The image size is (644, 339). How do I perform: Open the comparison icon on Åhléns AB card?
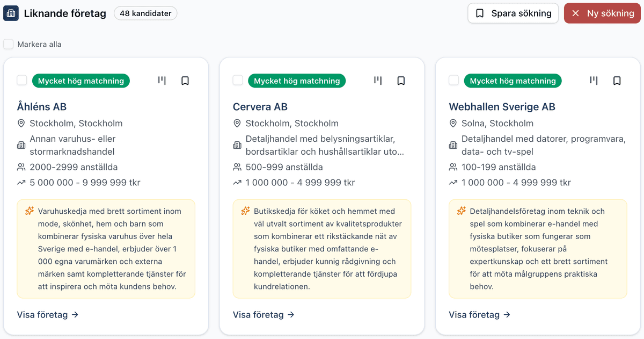pos(162,80)
